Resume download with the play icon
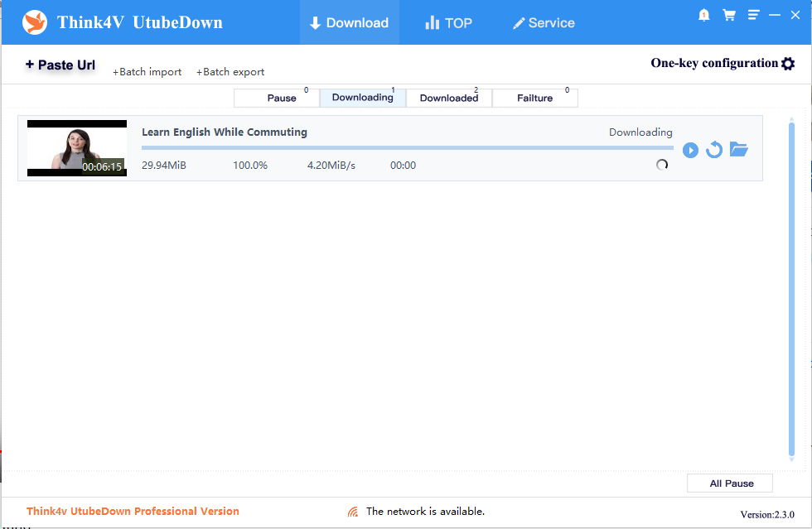Image resolution: width=812 pixels, height=529 pixels. pyautogui.click(x=690, y=150)
